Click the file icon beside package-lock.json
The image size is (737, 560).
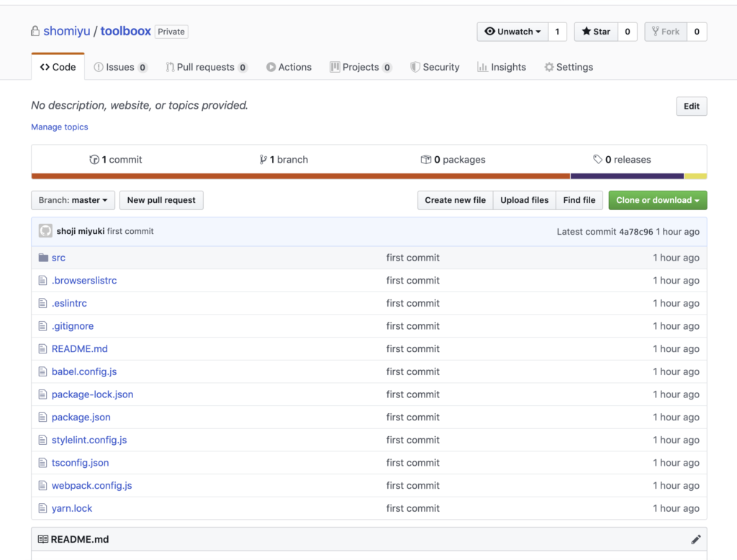(42, 394)
